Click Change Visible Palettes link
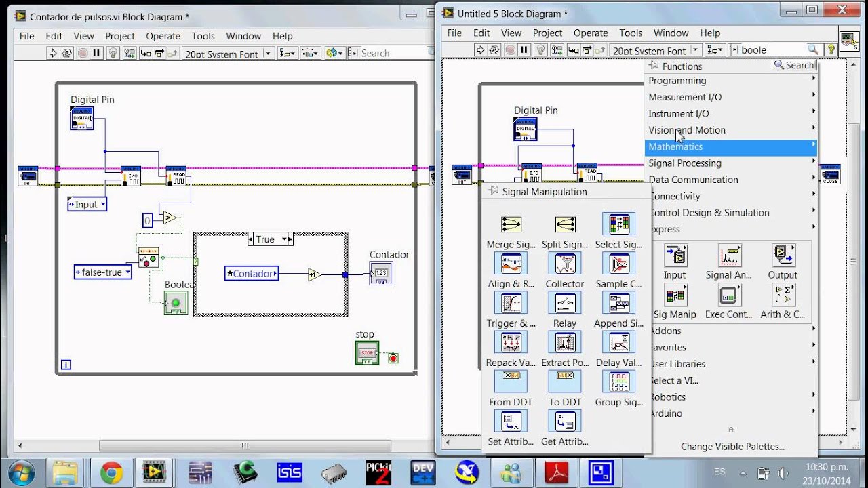 (x=732, y=446)
